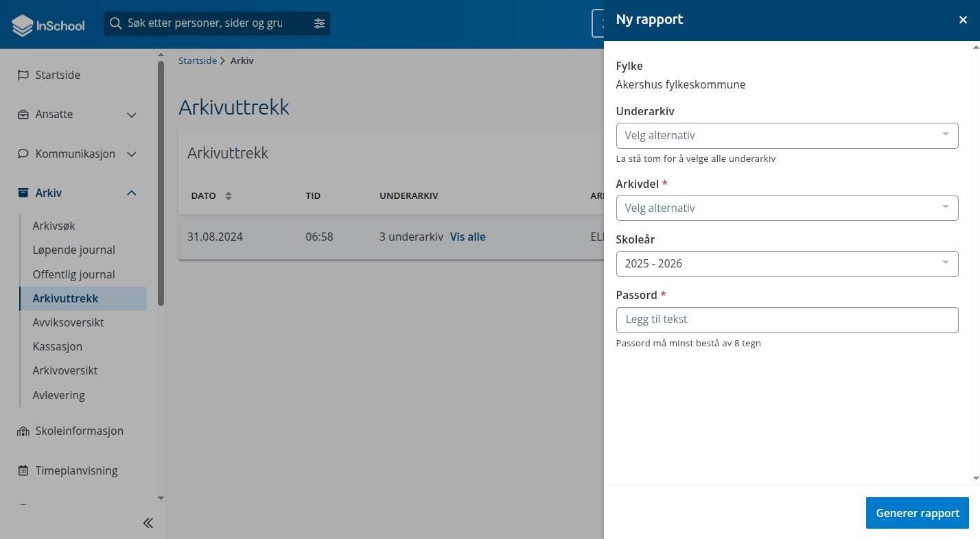Viewport: 980px width, 539px height.
Task: Click the 3 underarkiv text
Action: click(x=411, y=237)
